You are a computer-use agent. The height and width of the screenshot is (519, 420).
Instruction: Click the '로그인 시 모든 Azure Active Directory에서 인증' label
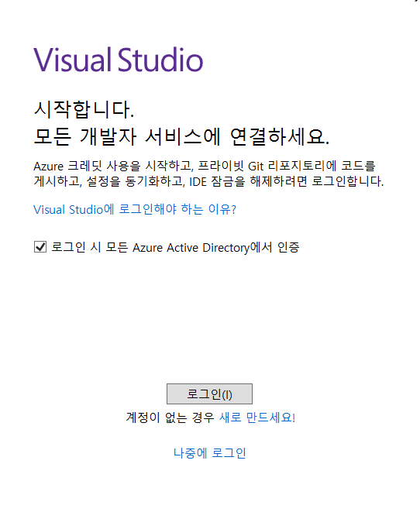[175, 247]
